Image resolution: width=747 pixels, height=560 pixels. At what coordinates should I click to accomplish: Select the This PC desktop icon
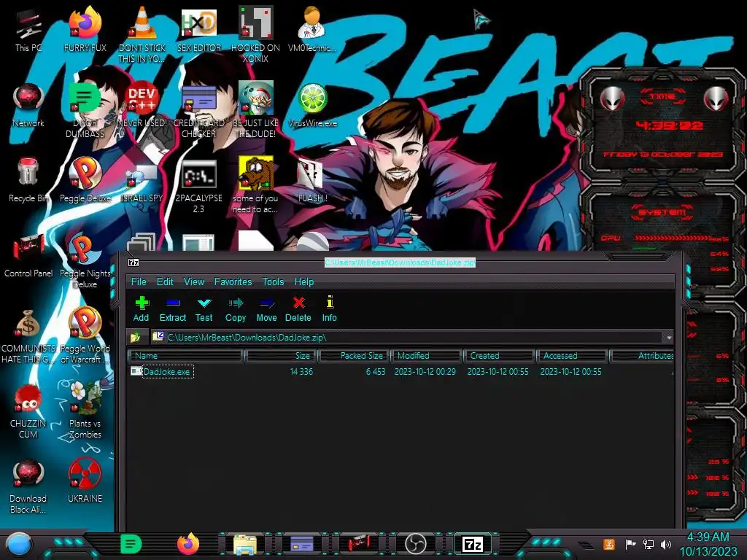(28, 31)
